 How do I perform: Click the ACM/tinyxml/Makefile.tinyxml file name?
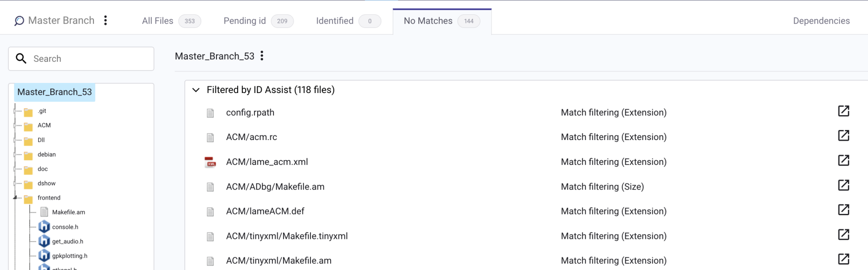(x=287, y=236)
